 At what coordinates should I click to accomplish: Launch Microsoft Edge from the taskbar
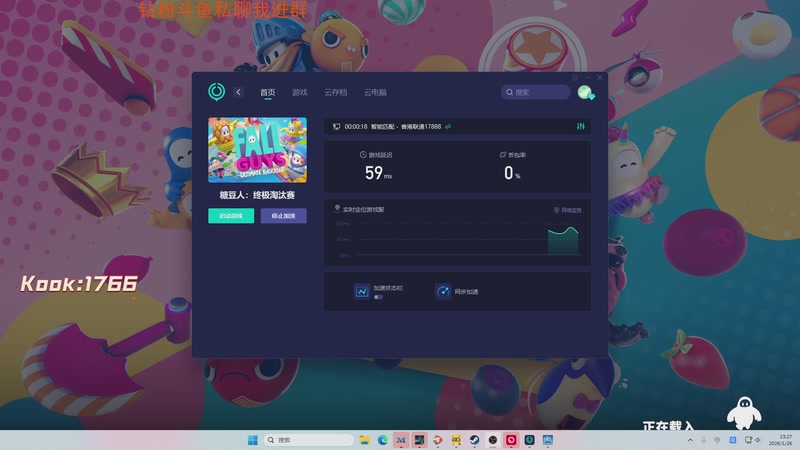pyautogui.click(x=383, y=440)
